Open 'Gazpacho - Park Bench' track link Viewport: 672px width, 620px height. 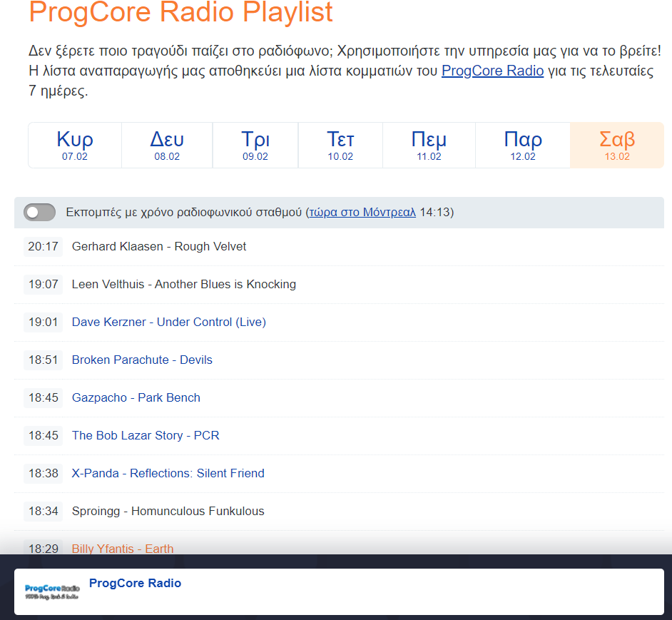136,397
